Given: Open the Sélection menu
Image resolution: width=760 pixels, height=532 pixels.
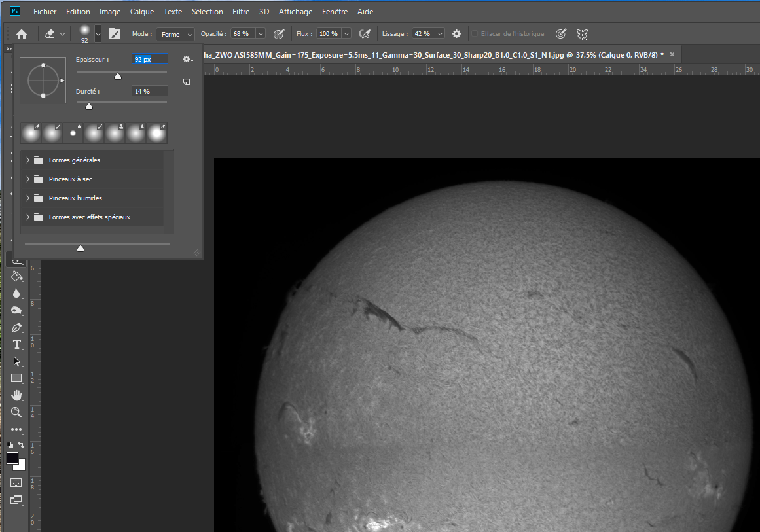Looking at the screenshot, I should (208, 12).
